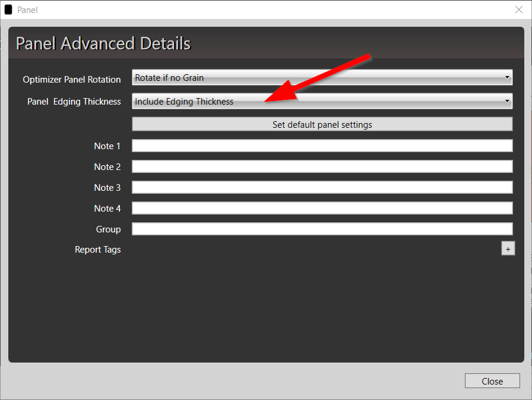Open the Optimizer Panel Rotation dropdown
Image resolution: width=532 pixels, height=400 pixels.
[x=322, y=77]
